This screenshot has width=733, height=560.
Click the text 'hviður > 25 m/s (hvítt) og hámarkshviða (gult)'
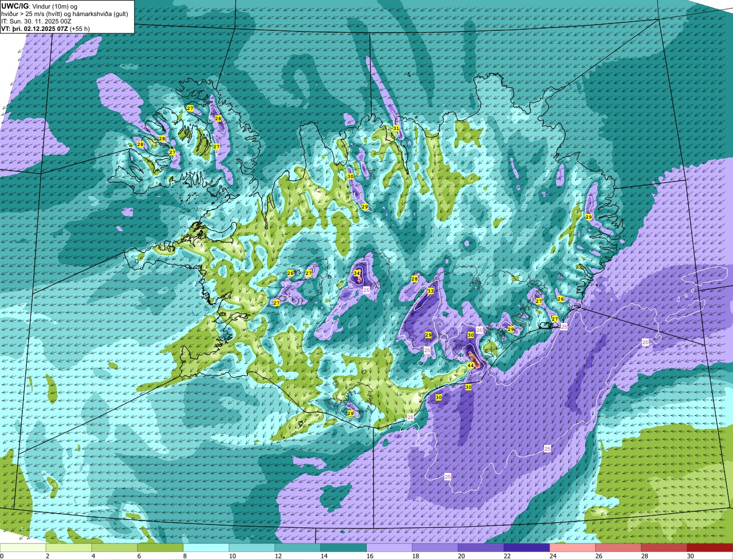(x=65, y=14)
